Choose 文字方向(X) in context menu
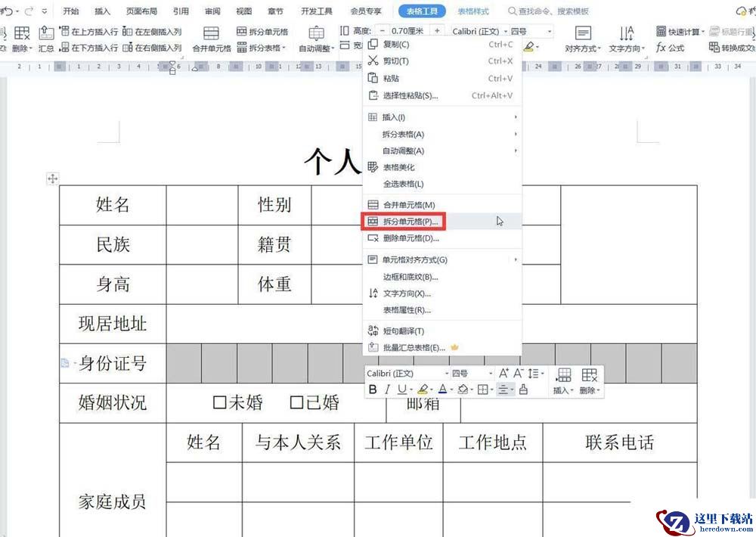Viewport: 756px width, 537px height. click(442, 293)
